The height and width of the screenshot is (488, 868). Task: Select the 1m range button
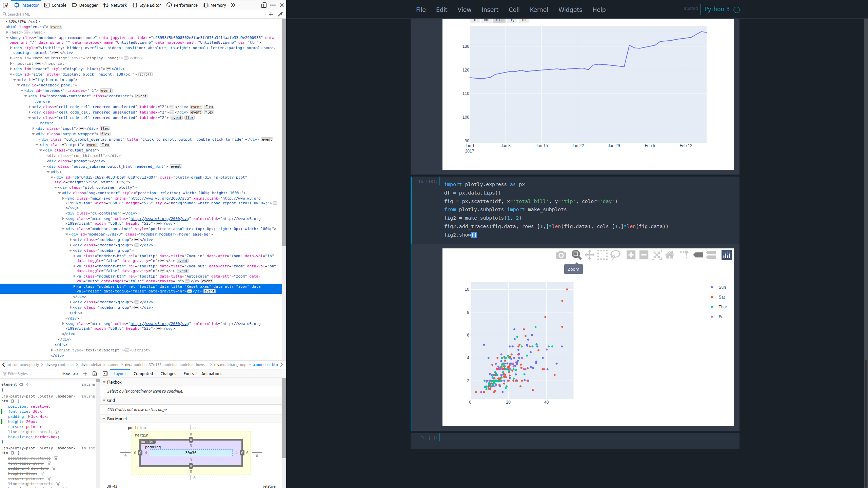point(475,20)
